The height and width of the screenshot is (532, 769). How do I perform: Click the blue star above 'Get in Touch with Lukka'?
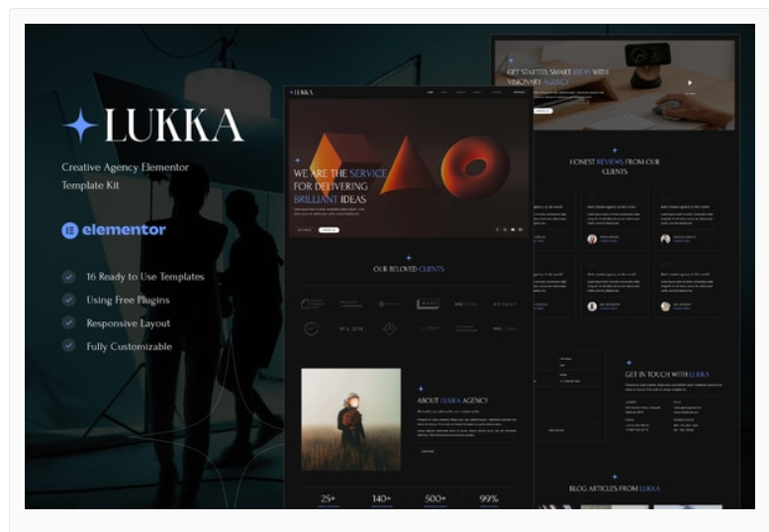pos(628,363)
